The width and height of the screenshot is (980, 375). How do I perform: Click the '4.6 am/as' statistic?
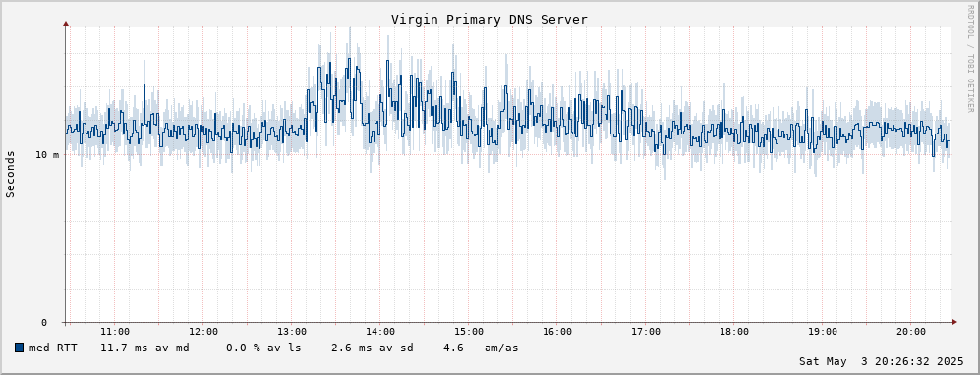481,348
